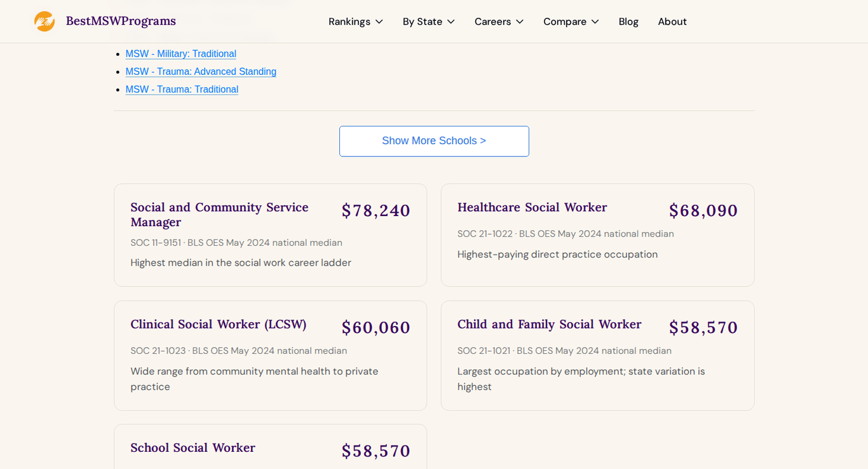
Task: Click SOC 21-1023 BLS OES source line
Action: 239,351
